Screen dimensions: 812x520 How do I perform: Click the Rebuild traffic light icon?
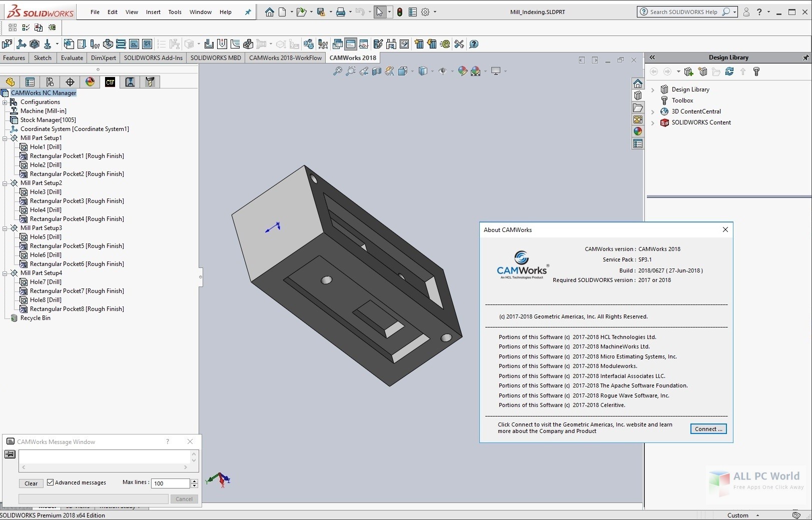(399, 12)
